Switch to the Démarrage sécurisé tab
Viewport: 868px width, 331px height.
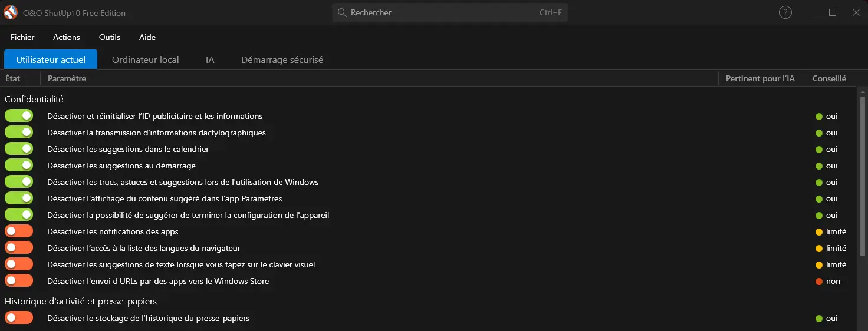(x=282, y=59)
